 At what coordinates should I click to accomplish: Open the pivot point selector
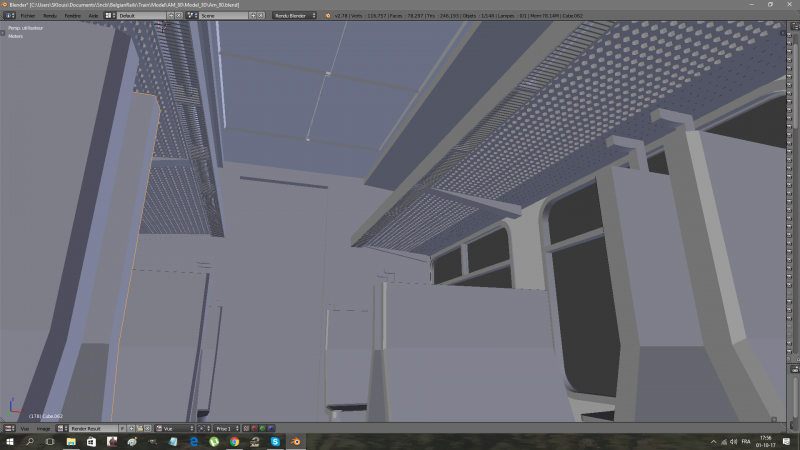tap(204, 429)
